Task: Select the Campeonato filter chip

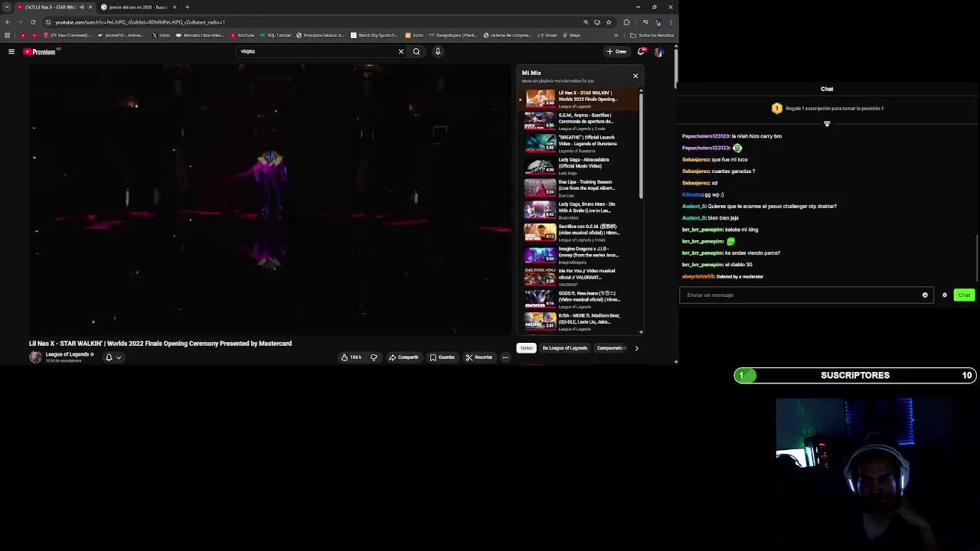Action: (x=611, y=348)
